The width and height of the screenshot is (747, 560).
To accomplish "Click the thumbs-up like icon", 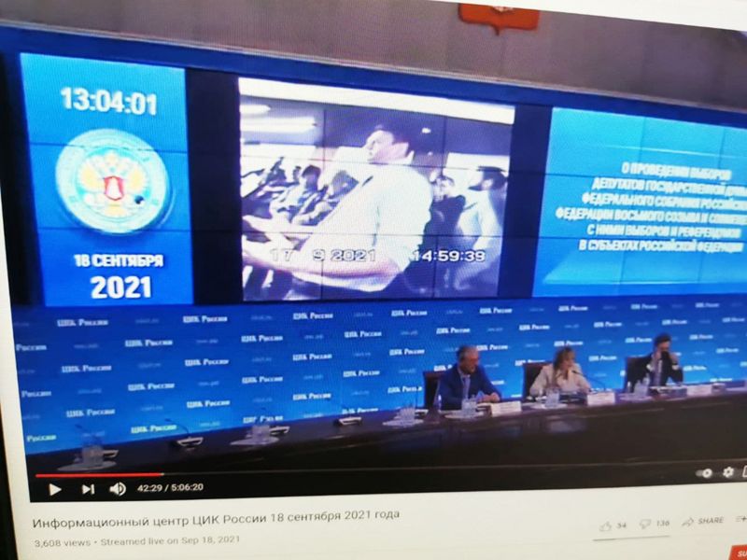I will (x=606, y=526).
